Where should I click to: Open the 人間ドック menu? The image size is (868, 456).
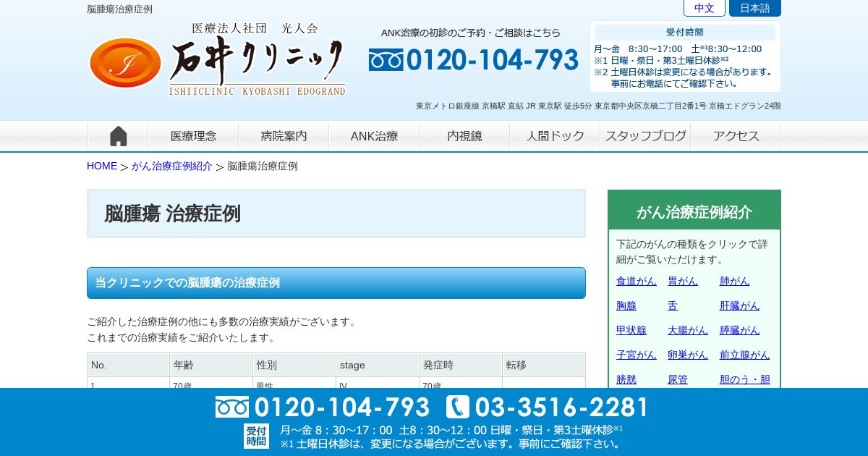click(x=555, y=136)
